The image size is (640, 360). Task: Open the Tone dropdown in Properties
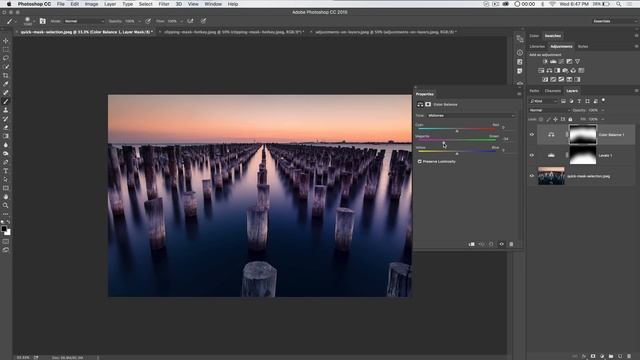click(471, 116)
